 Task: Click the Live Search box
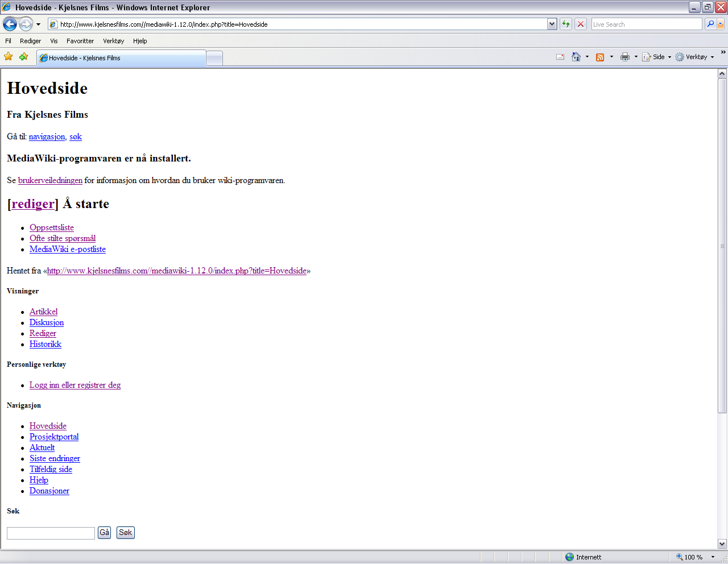(647, 24)
